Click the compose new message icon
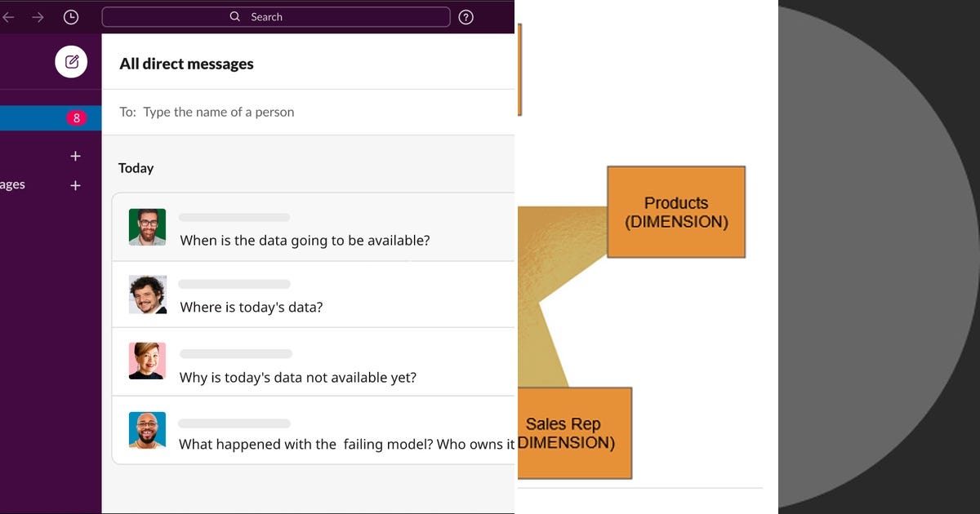The image size is (980, 514). (71, 62)
